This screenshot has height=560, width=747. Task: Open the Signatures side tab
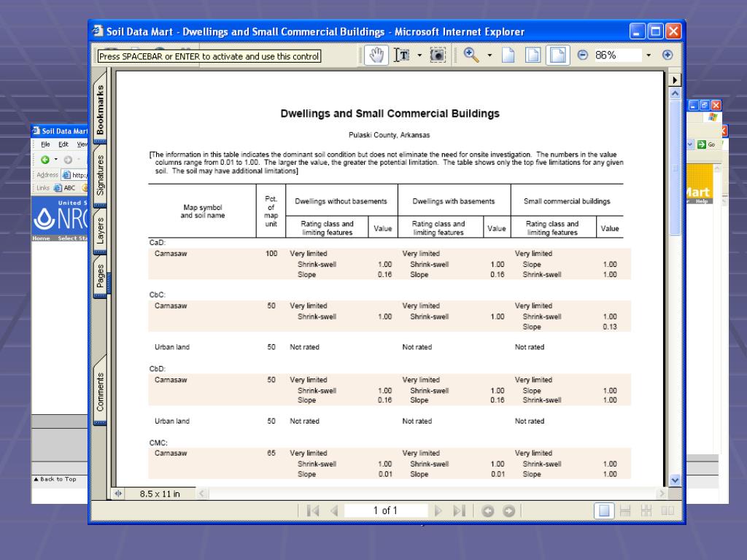(x=100, y=175)
